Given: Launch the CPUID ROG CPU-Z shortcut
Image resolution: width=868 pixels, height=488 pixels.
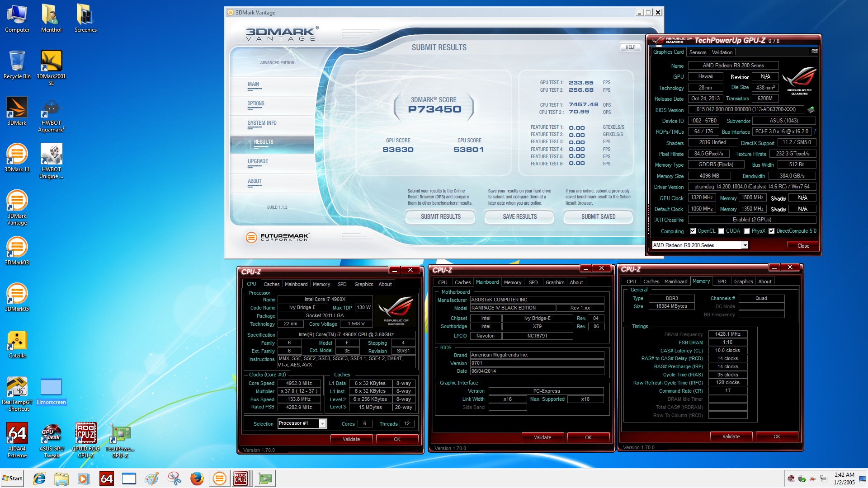Looking at the screenshot, I should (85, 441).
